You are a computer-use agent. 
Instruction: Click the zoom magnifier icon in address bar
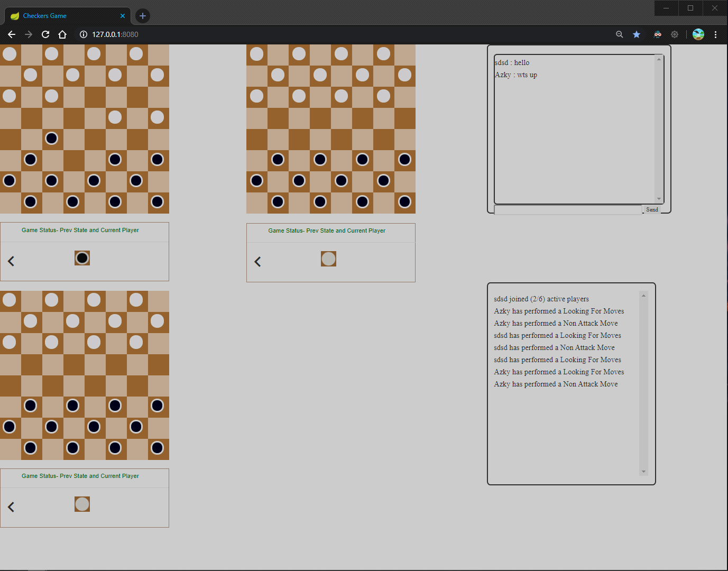pos(619,34)
